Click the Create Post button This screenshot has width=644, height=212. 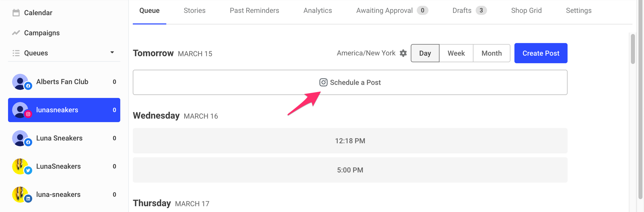[x=541, y=53]
